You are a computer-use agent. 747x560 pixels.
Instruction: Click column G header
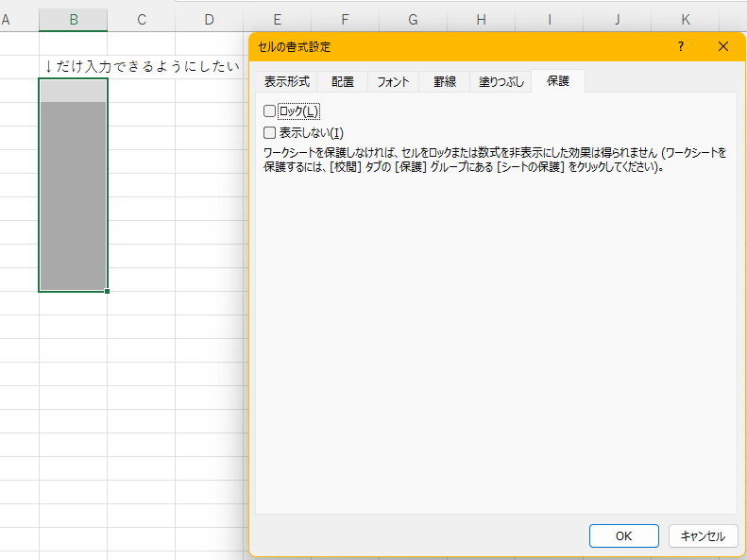coord(413,20)
